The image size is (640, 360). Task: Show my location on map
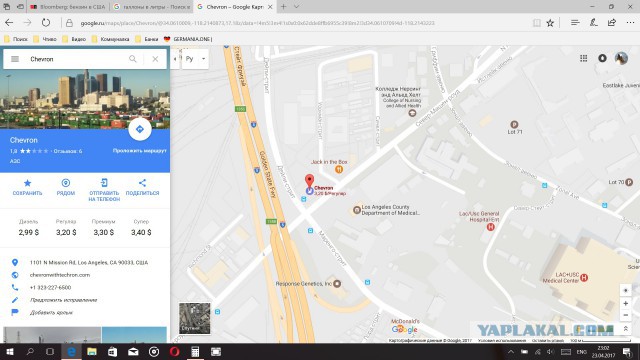coord(625,291)
